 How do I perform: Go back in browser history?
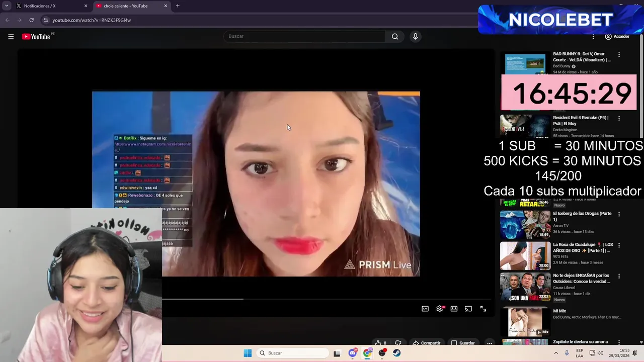tap(7, 20)
